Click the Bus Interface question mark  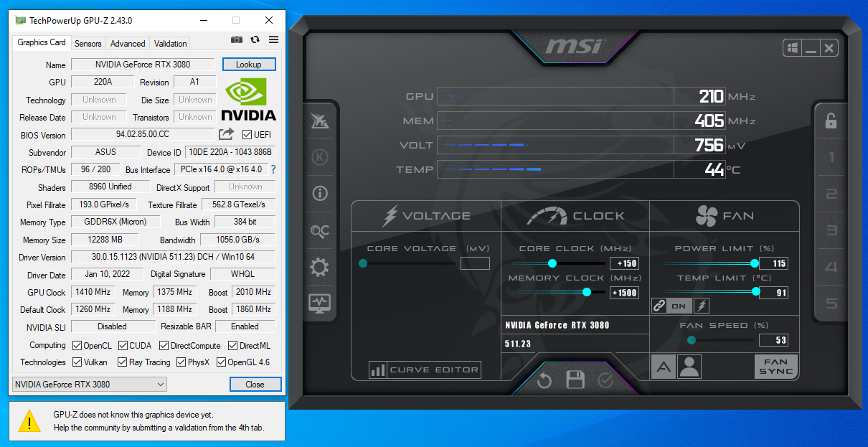pyautogui.click(x=273, y=169)
